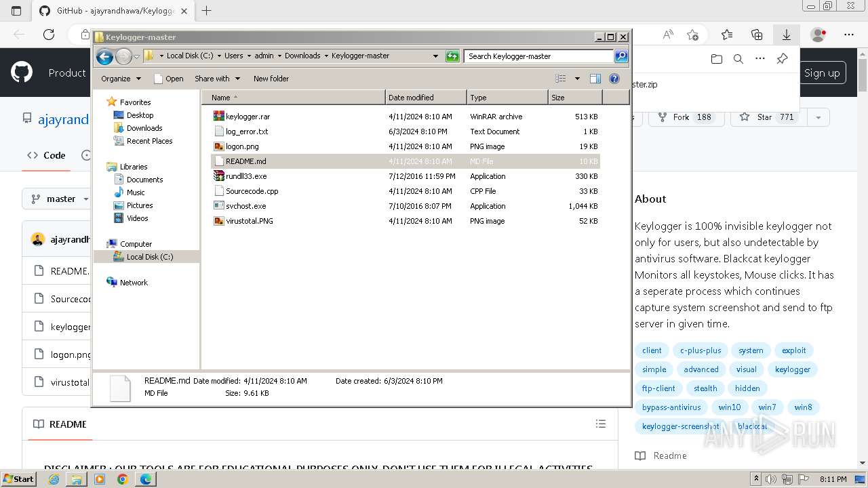Click the Open toolbar button
This screenshot has height=488, width=868.
point(169,79)
